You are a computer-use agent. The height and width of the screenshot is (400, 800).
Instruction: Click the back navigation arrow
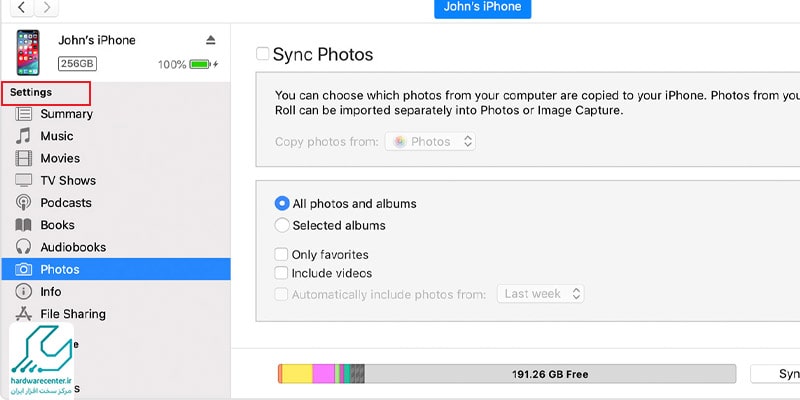[21, 7]
